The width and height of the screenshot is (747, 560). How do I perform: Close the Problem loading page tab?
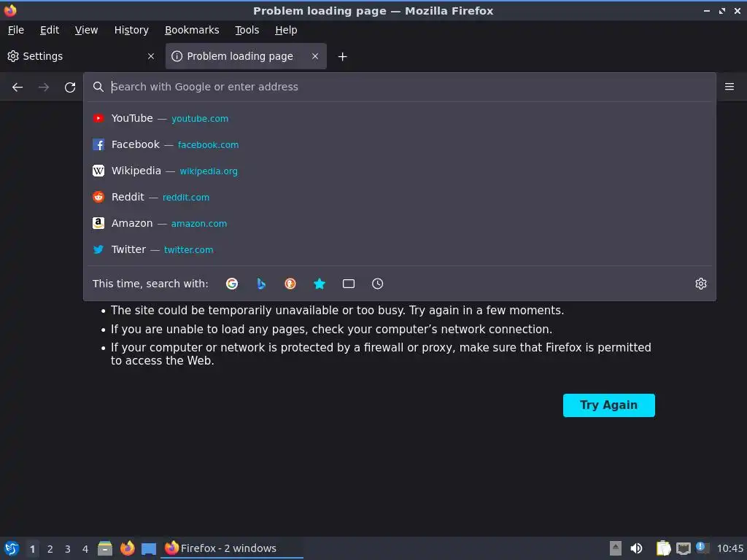pos(315,56)
